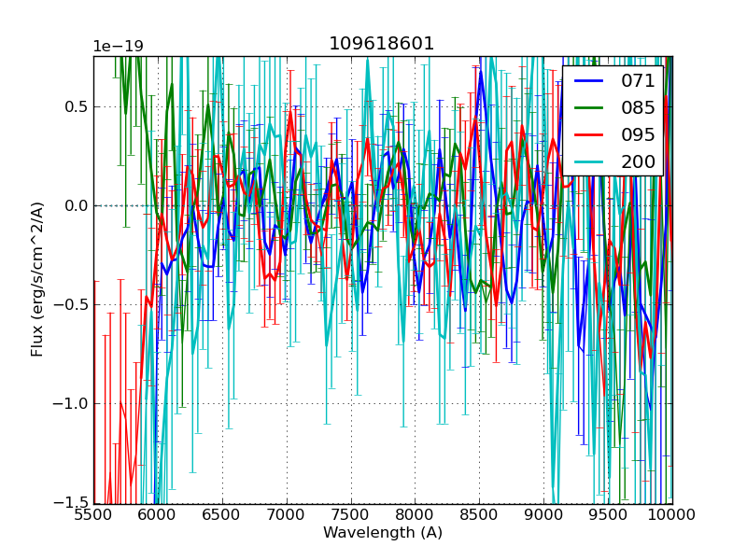Click the cyan line swatch in legend
Viewport: 747px width, 560px height.
590,161
